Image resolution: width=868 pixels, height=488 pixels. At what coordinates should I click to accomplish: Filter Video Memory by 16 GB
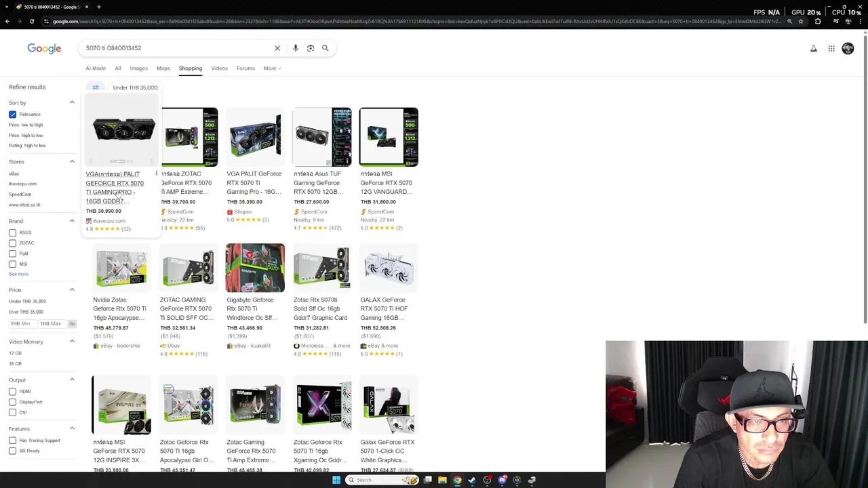pos(15,364)
